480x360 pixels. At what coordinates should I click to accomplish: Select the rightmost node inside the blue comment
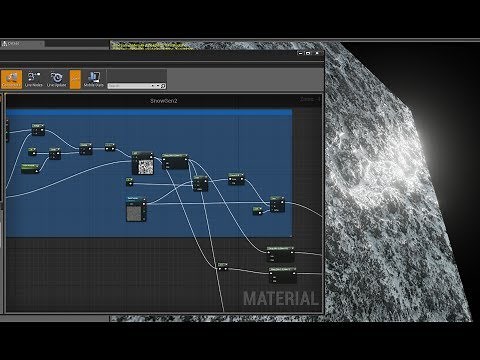click(x=277, y=204)
